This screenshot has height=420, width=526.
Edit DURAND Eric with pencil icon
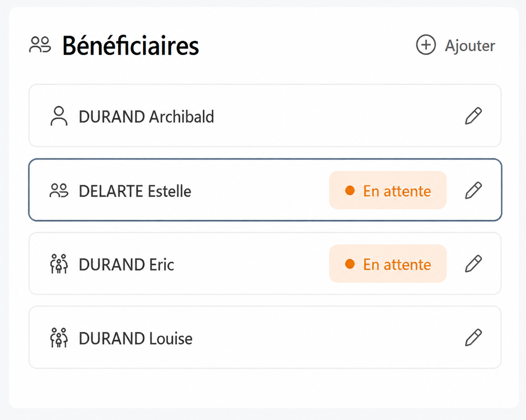[473, 264]
